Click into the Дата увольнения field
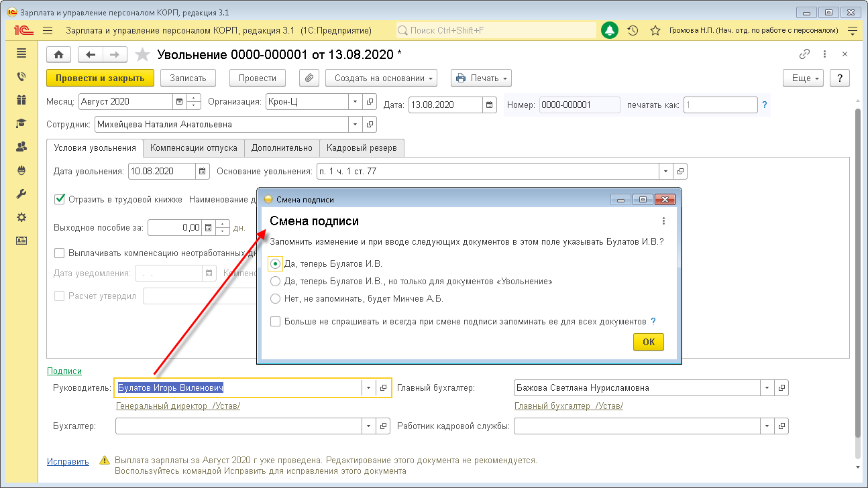 coord(162,171)
